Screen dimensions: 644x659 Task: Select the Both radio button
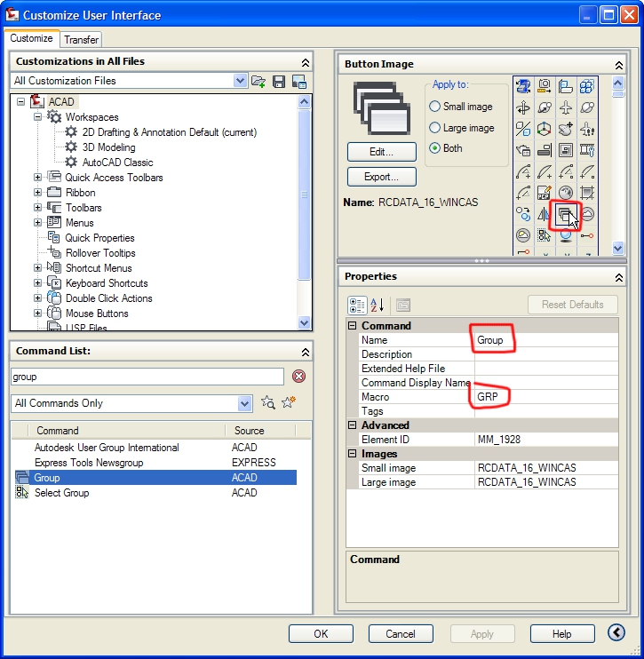[x=435, y=148]
